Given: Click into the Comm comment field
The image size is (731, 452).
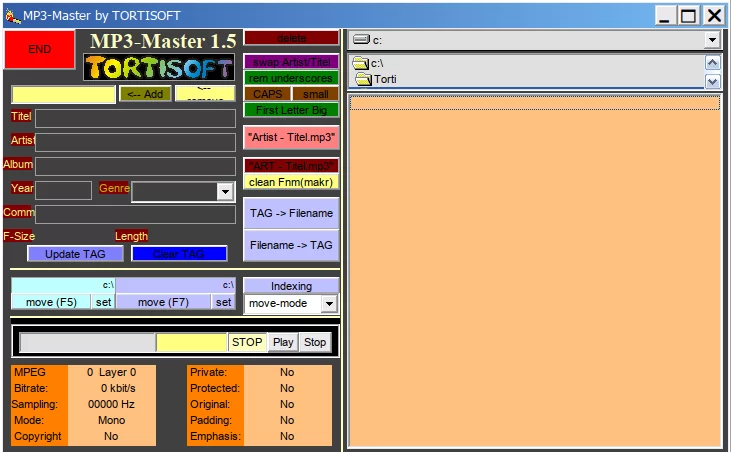Looking at the screenshot, I should [135, 215].
